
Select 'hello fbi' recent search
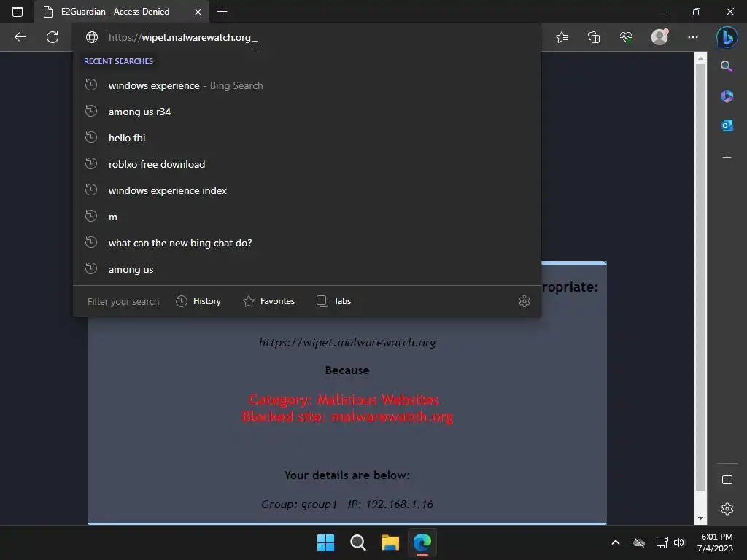[307, 138]
